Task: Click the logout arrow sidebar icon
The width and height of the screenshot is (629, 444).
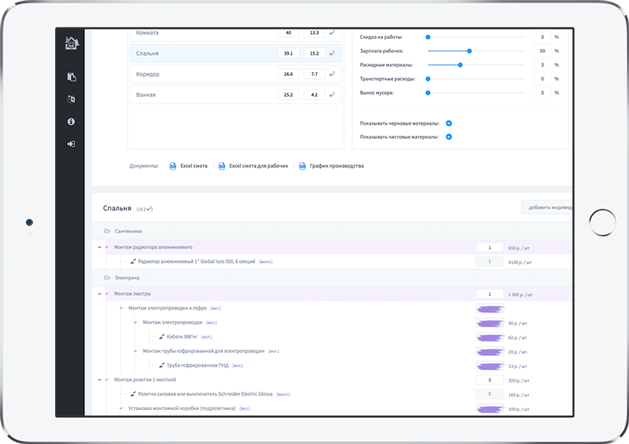Action: pyautogui.click(x=71, y=144)
